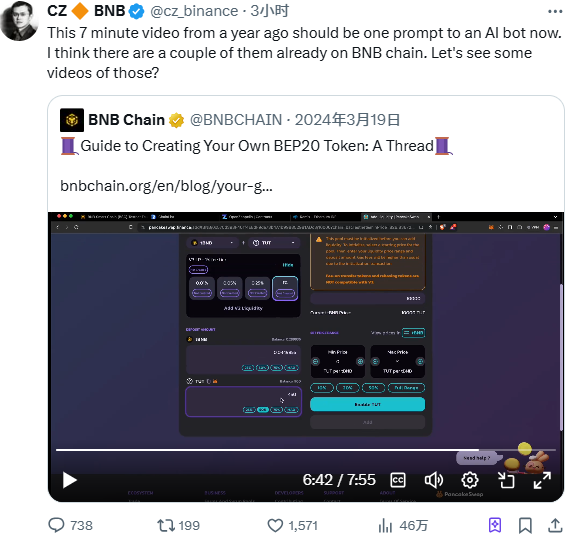Seek on the video progress bar

coord(305,450)
